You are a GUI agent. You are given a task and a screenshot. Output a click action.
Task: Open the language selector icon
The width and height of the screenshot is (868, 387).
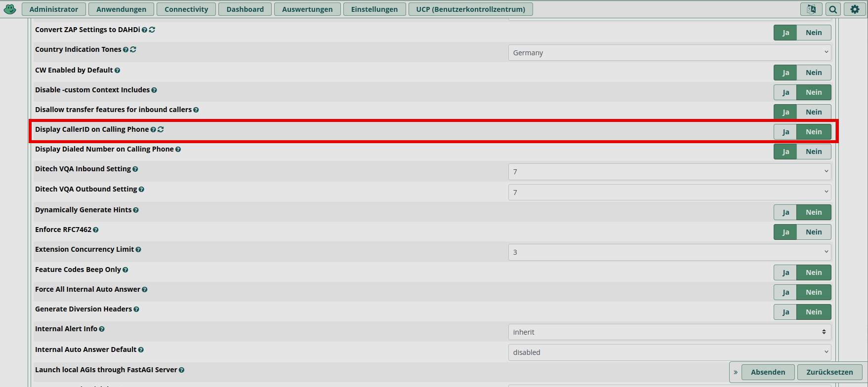point(811,9)
